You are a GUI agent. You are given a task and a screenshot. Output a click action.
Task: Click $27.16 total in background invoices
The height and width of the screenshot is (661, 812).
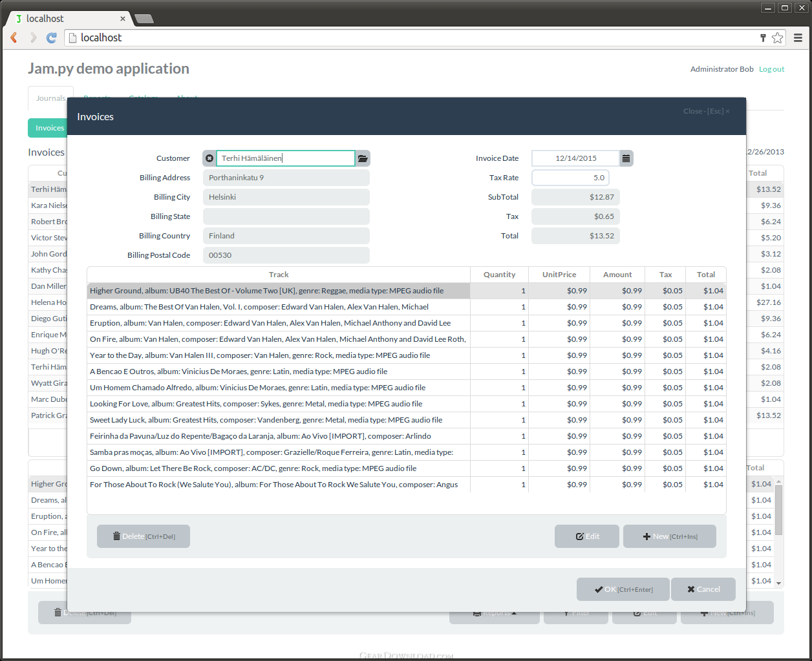click(x=768, y=302)
